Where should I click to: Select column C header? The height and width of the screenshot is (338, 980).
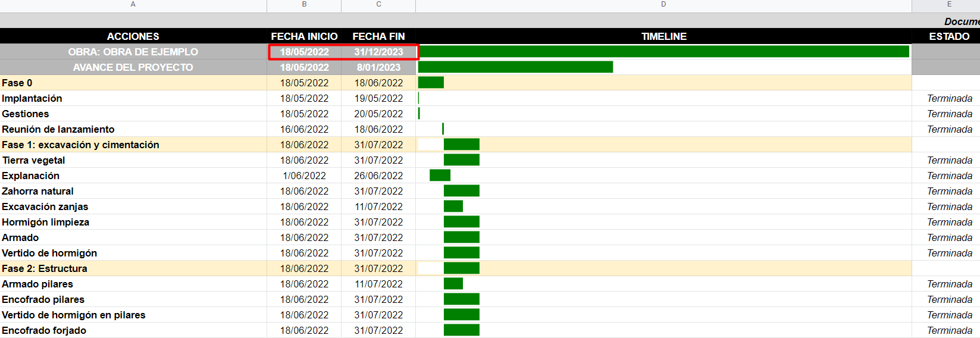[378, 4]
